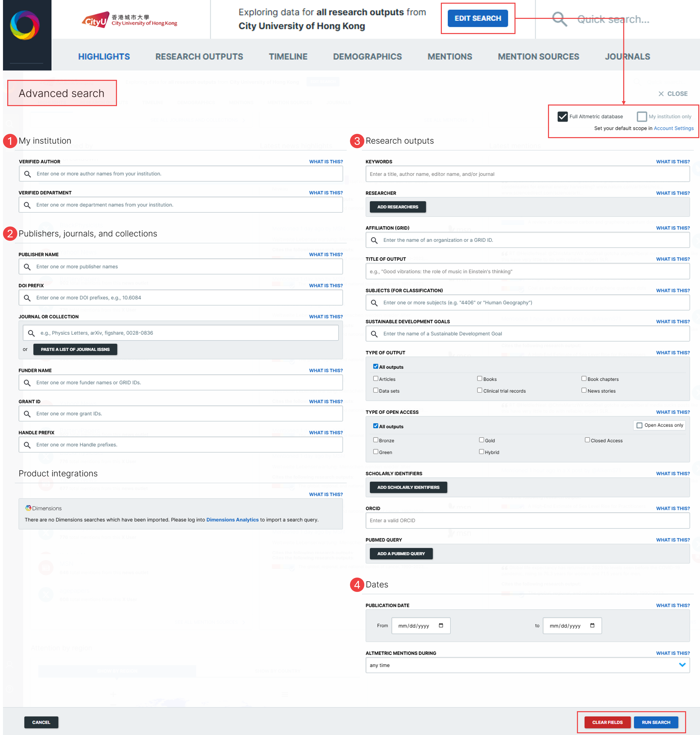Check the Articles output type

point(376,378)
